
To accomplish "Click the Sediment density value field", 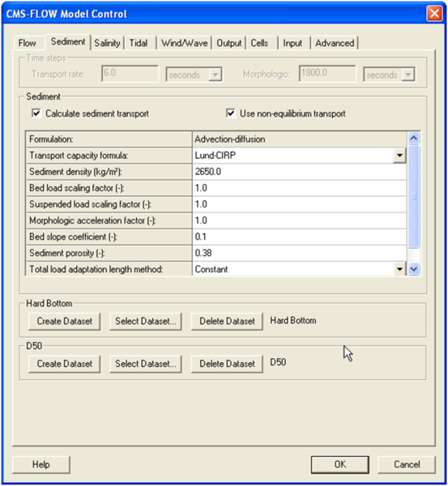I will (x=299, y=172).
